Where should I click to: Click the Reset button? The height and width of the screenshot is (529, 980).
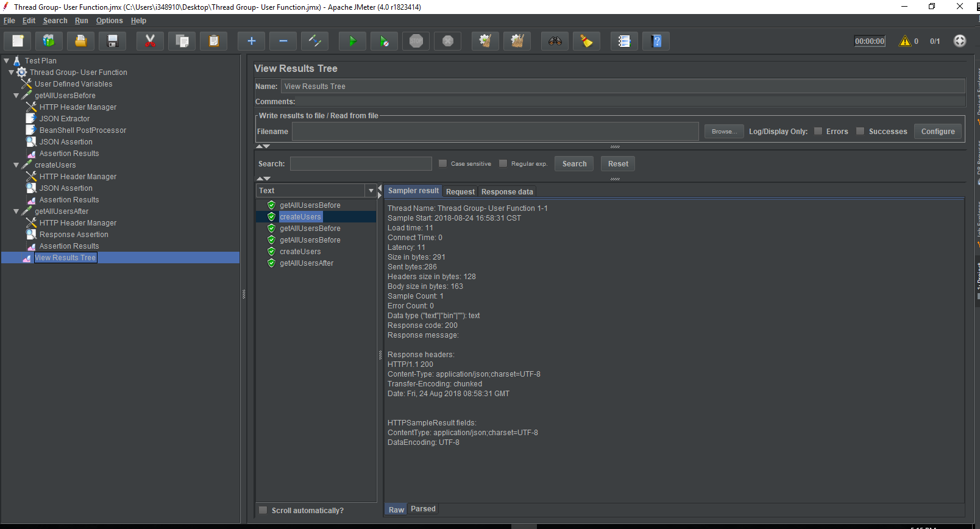(x=618, y=163)
